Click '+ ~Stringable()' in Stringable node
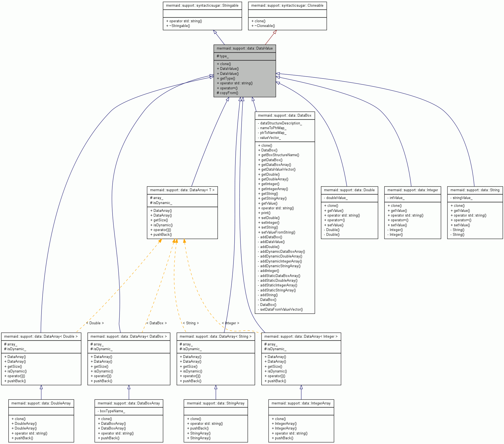Image resolution: width=504 pixels, height=444 pixels. [x=178, y=26]
